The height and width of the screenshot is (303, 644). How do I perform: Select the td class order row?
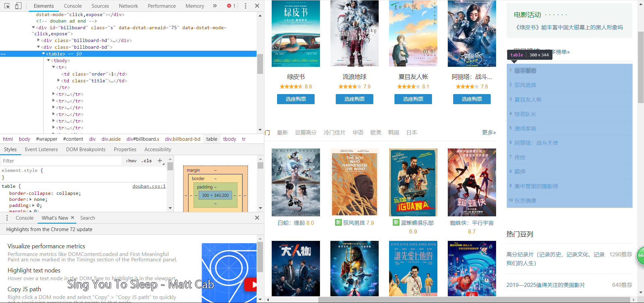click(x=94, y=74)
